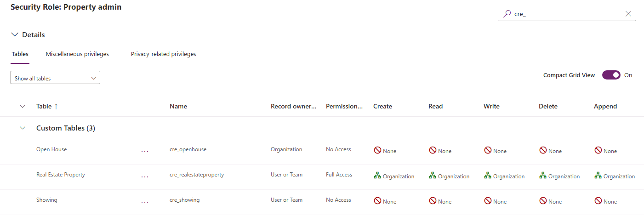Click the search magnifier icon
This screenshot has height=216, width=644.
pos(507,14)
